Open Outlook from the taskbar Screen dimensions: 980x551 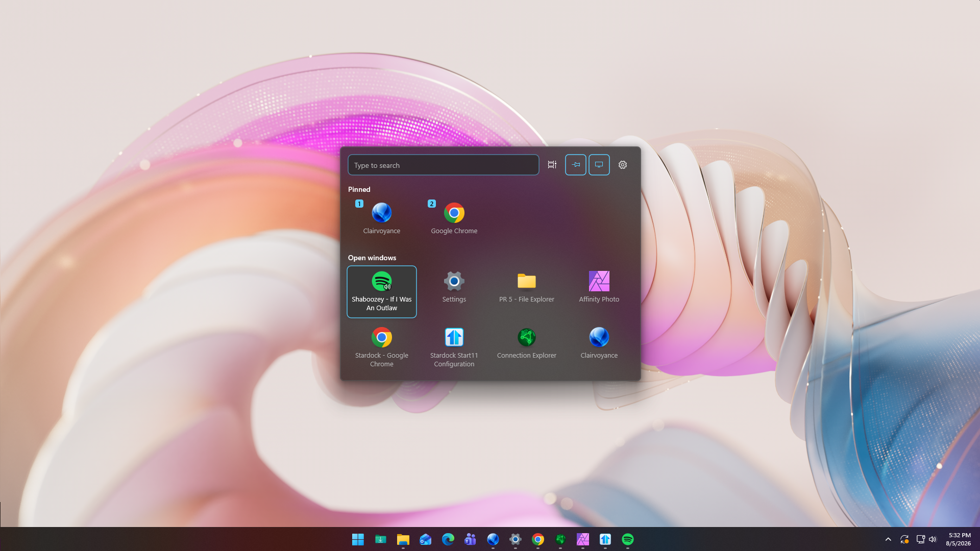point(426,539)
